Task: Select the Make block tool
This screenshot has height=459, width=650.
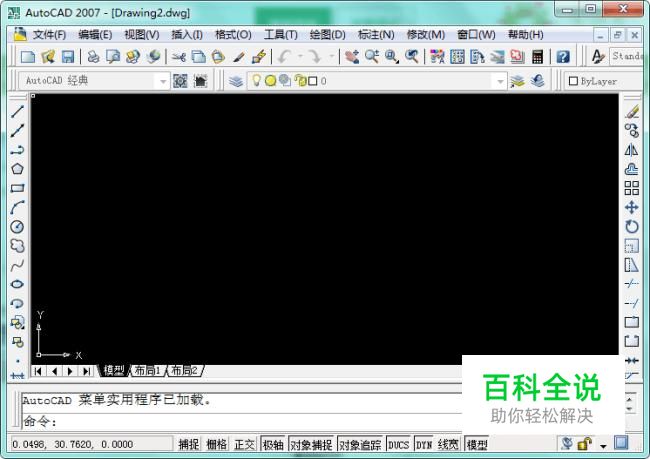Action: coord(17,342)
